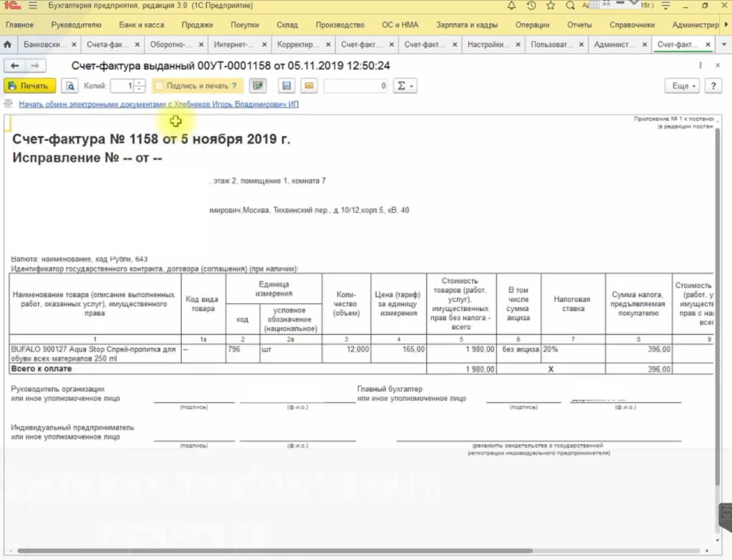Click the Печать button
The height and width of the screenshot is (560, 732).
[x=29, y=86]
